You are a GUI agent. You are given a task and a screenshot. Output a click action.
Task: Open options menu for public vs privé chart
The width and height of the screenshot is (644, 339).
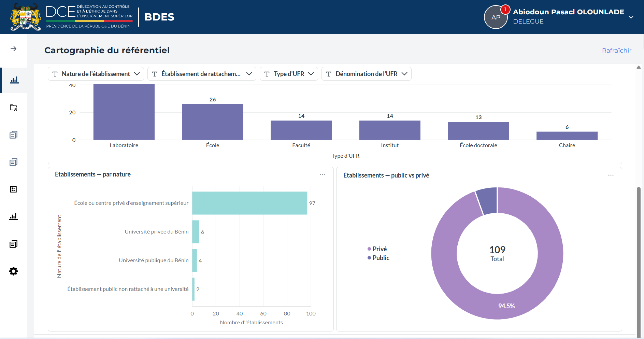[611, 175]
